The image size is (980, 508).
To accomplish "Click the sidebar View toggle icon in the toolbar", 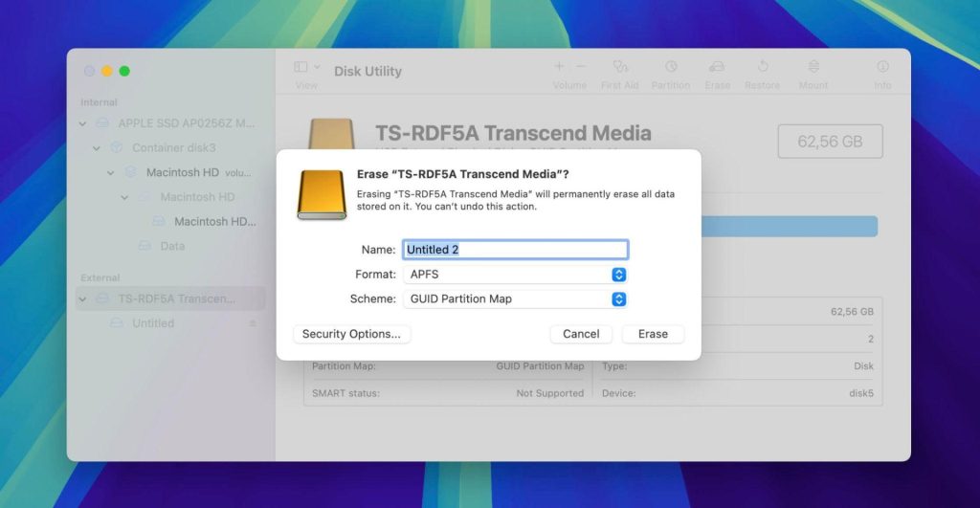I will click(x=301, y=66).
